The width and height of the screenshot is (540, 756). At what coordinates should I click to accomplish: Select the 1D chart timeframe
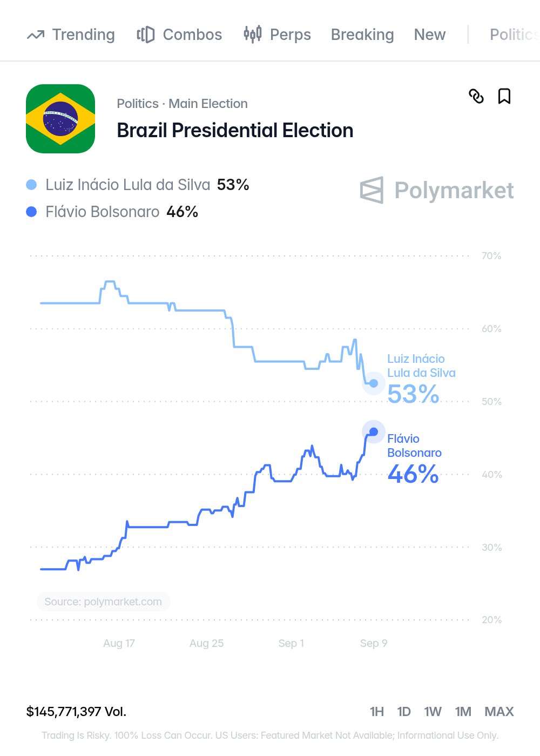point(404,712)
